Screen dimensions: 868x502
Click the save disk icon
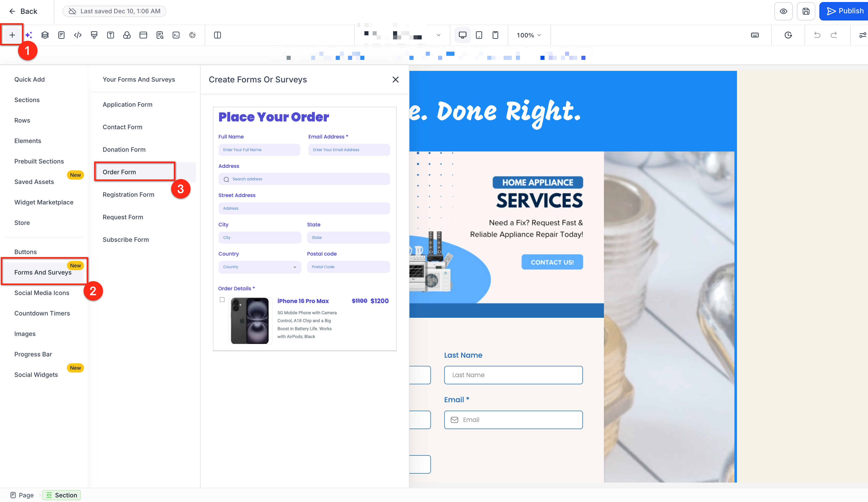pyautogui.click(x=806, y=11)
